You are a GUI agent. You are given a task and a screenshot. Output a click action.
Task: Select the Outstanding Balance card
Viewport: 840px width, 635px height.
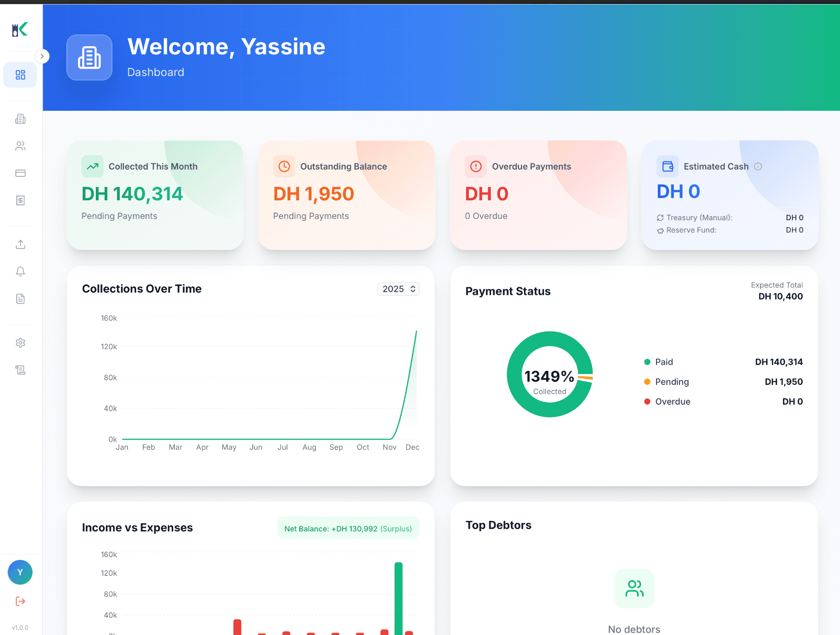[x=346, y=195]
